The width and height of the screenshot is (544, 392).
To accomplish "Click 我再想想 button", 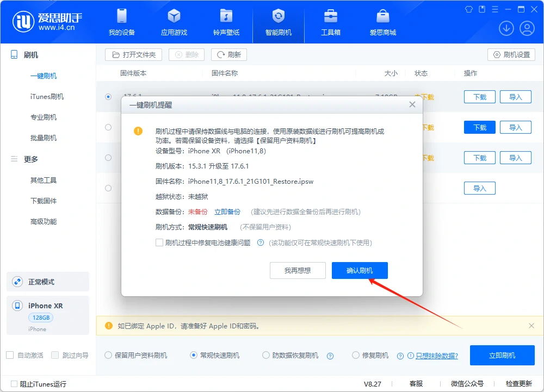I will 298,270.
